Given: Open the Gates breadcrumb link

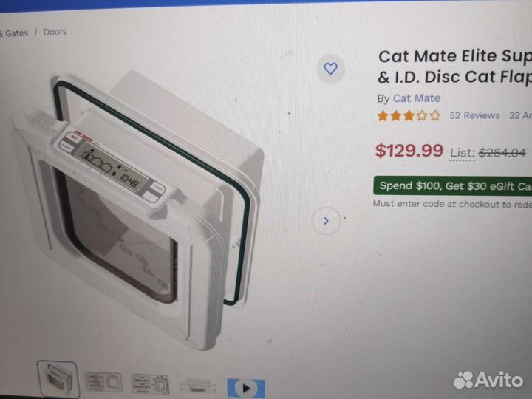Looking at the screenshot, I should pos(14,33).
